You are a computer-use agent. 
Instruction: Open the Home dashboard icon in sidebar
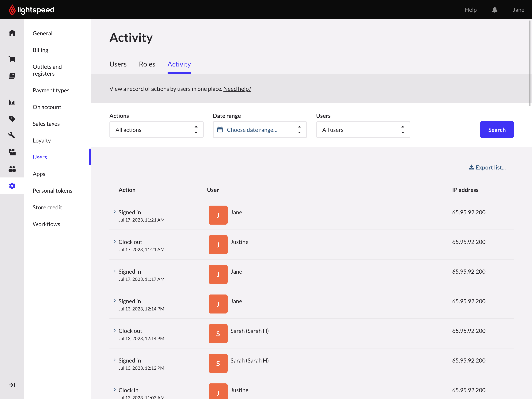pyautogui.click(x=12, y=32)
